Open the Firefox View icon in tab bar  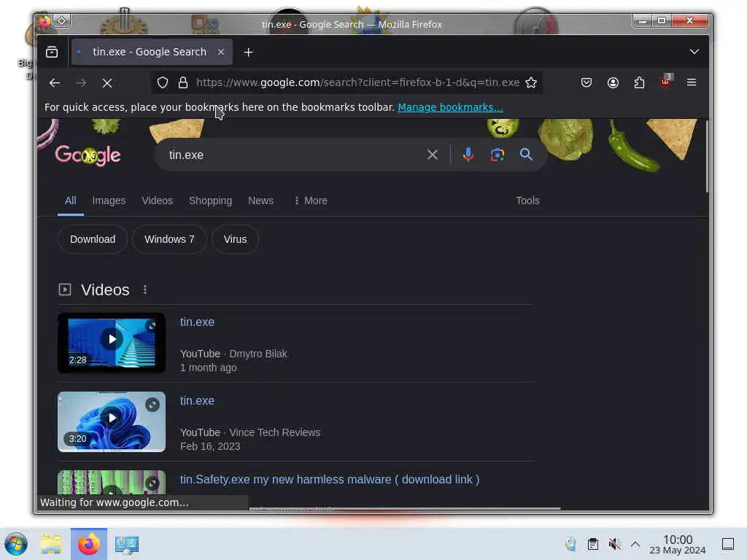click(x=52, y=52)
